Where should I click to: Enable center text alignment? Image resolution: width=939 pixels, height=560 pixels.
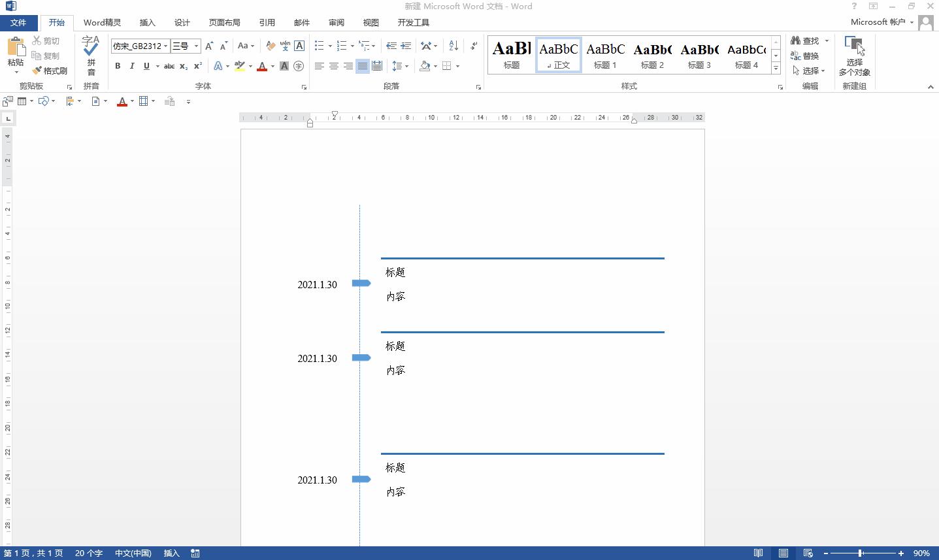point(333,66)
